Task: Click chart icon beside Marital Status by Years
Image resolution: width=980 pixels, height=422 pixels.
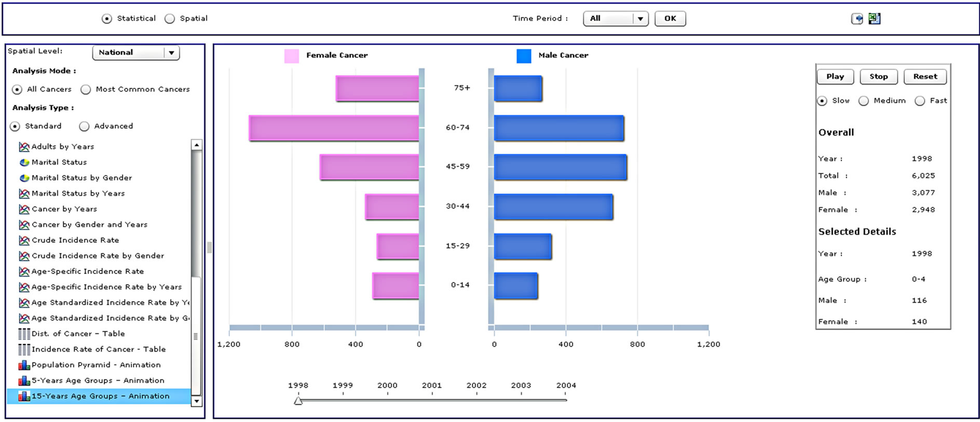Action: click(x=24, y=194)
